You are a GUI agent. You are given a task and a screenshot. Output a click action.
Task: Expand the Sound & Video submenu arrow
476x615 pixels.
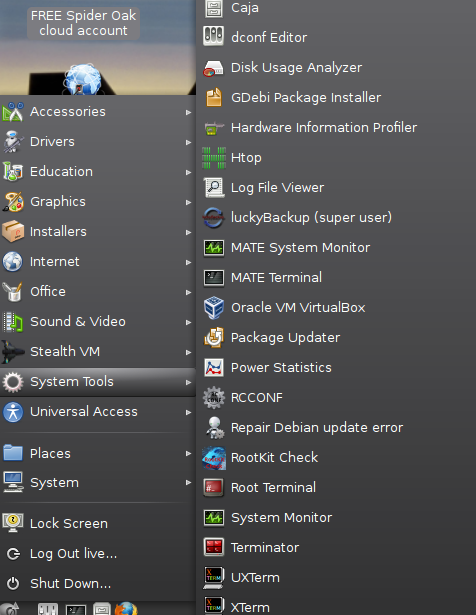point(188,322)
